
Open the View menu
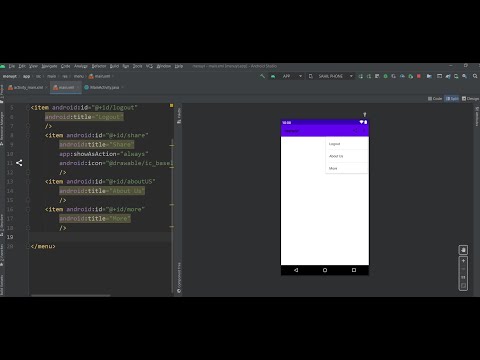click(33, 66)
